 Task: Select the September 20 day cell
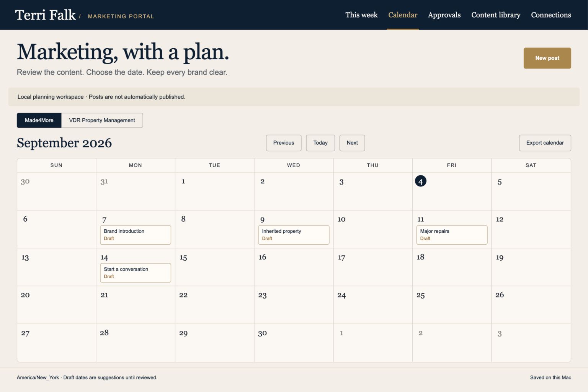coord(56,305)
